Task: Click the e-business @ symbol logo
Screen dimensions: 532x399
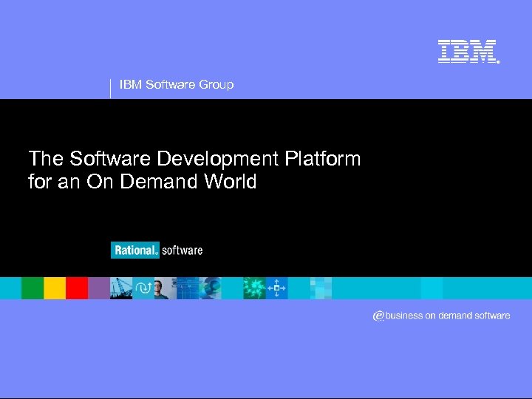Action: coord(378,316)
